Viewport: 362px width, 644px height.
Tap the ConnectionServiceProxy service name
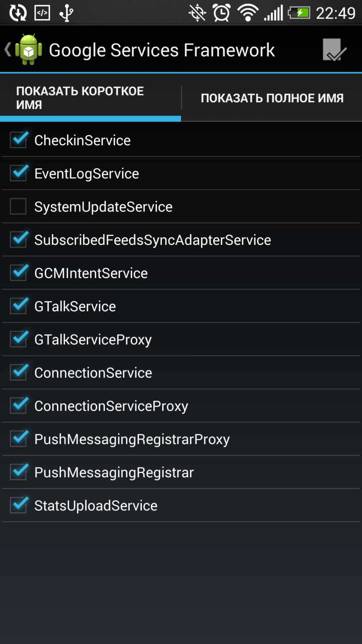pos(111,406)
